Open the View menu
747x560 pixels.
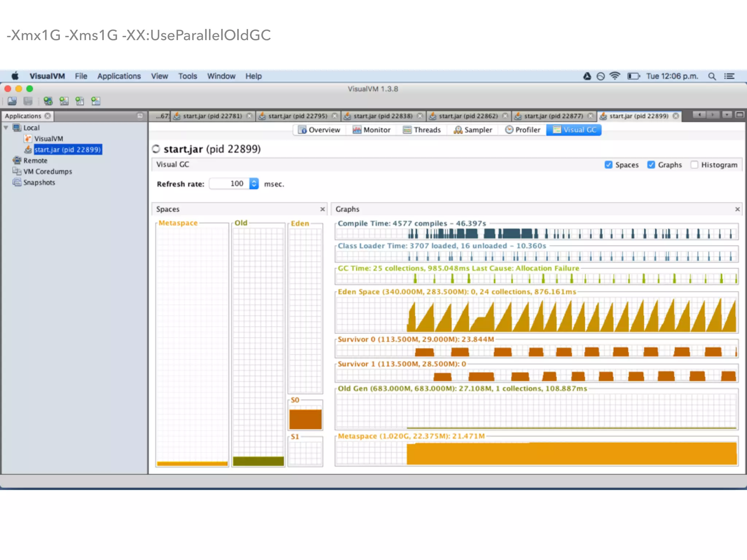159,76
